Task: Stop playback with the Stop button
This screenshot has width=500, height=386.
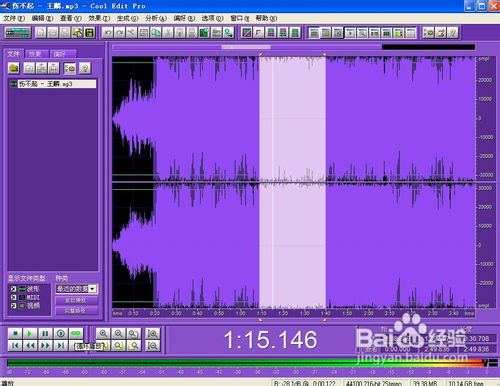Action: coord(15,333)
